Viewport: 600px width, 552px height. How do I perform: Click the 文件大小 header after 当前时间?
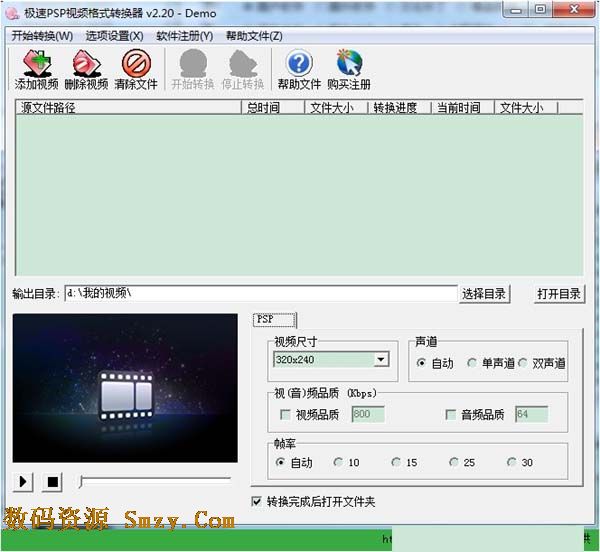(x=526, y=107)
